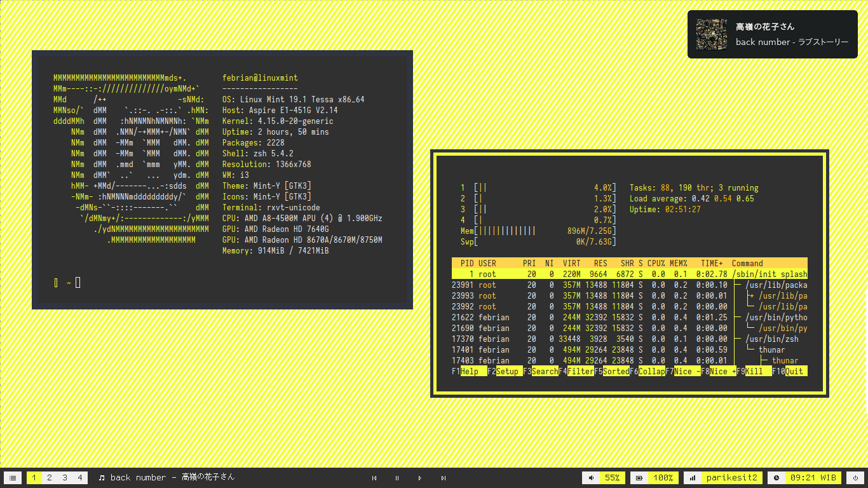Click the htop Load average line
This screenshot has height=488, width=868.
tap(692, 198)
